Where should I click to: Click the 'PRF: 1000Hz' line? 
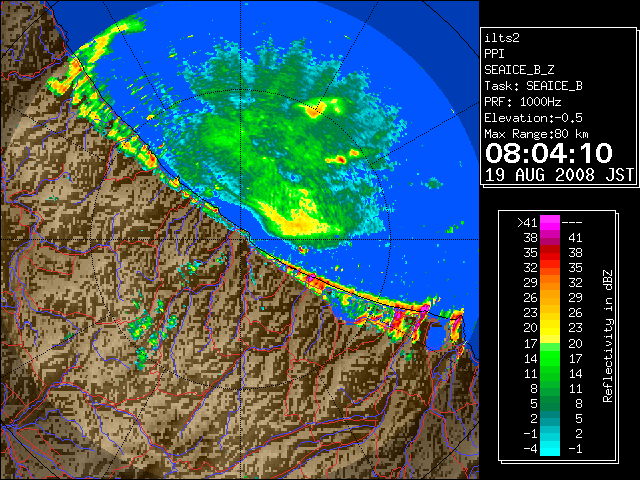click(523, 102)
